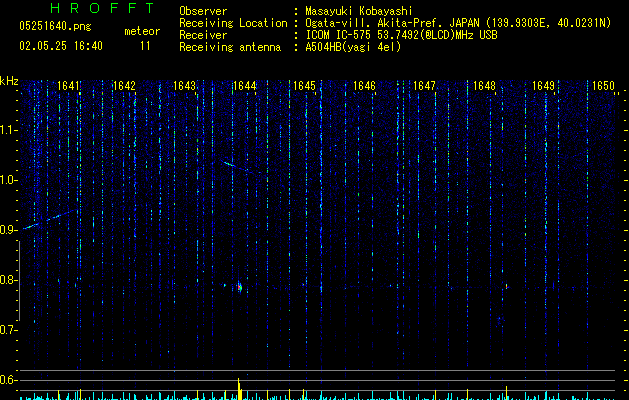Click the 1644 time marker

click(245, 86)
